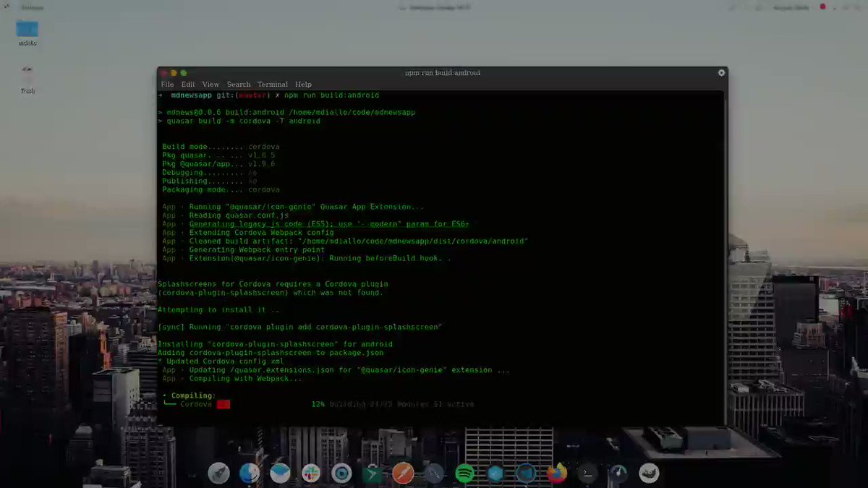The image size is (868, 488).
Task: Open the mdiallo home folder on desktop
Action: coord(27,33)
